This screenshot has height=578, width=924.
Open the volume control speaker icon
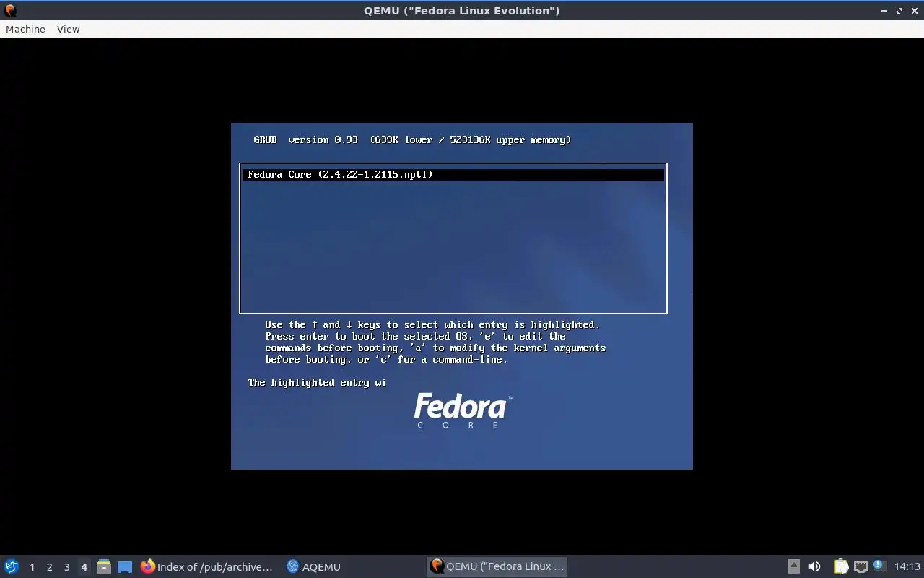[x=814, y=566]
